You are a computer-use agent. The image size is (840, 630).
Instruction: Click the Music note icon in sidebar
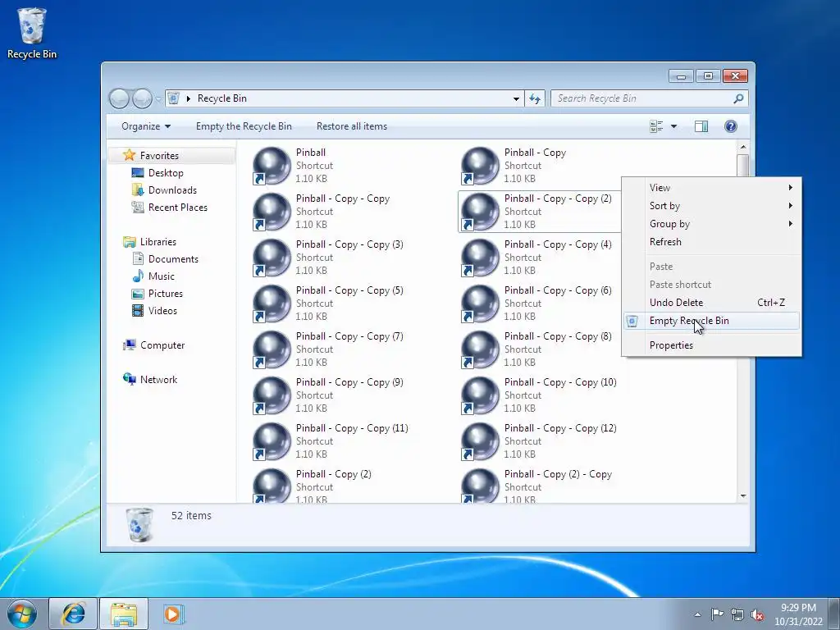click(138, 276)
